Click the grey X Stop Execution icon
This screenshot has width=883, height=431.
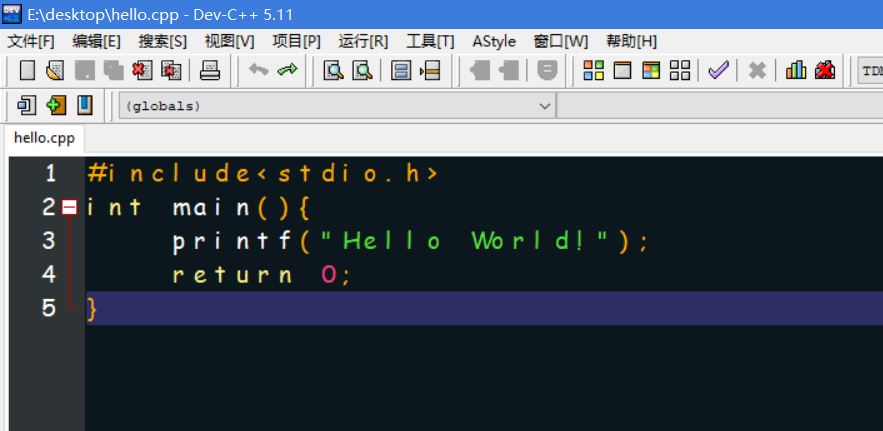[x=757, y=71]
